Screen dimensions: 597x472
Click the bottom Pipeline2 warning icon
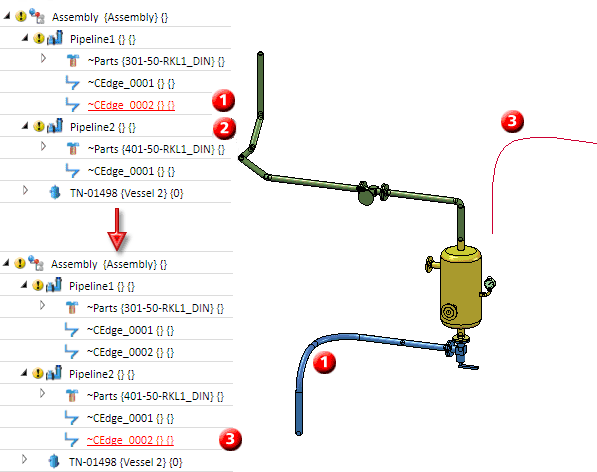(x=37, y=373)
